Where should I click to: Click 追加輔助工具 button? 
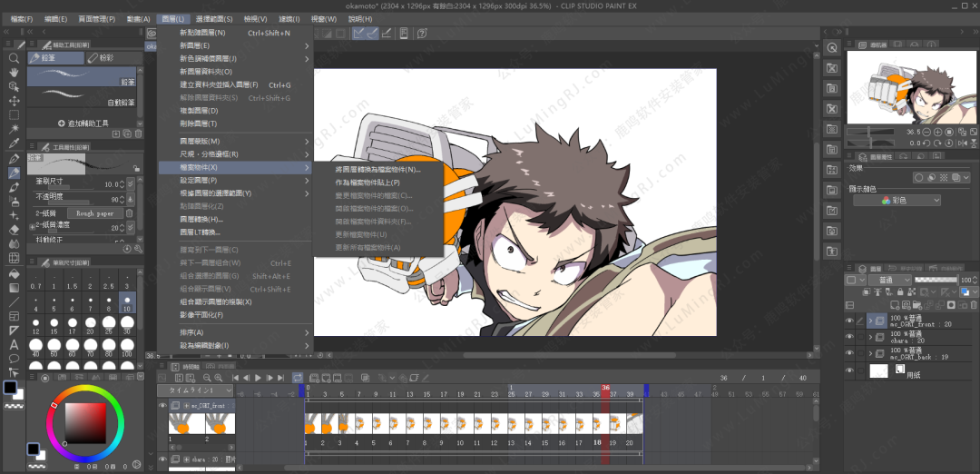[83, 123]
